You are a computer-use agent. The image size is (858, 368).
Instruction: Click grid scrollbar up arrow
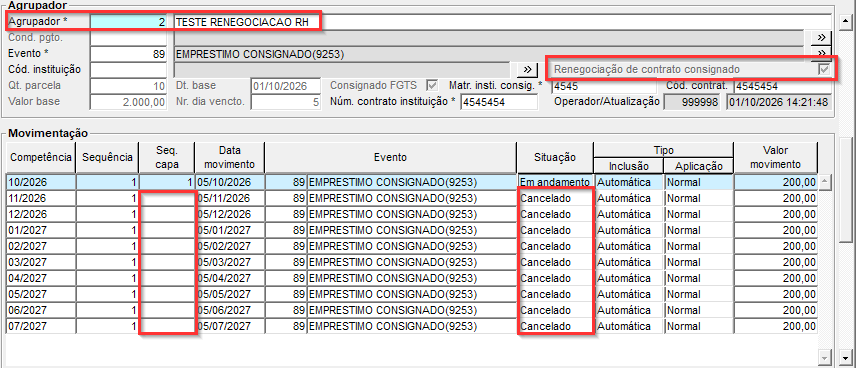click(x=825, y=182)
